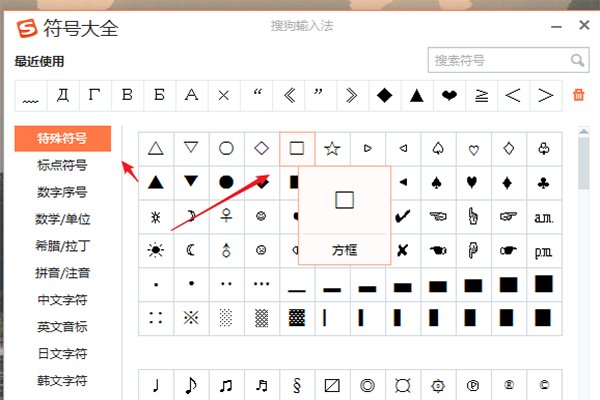Insert the hollow down triangle symbol
The width and height of the screenshot is (600, 400).
(191, 149)
